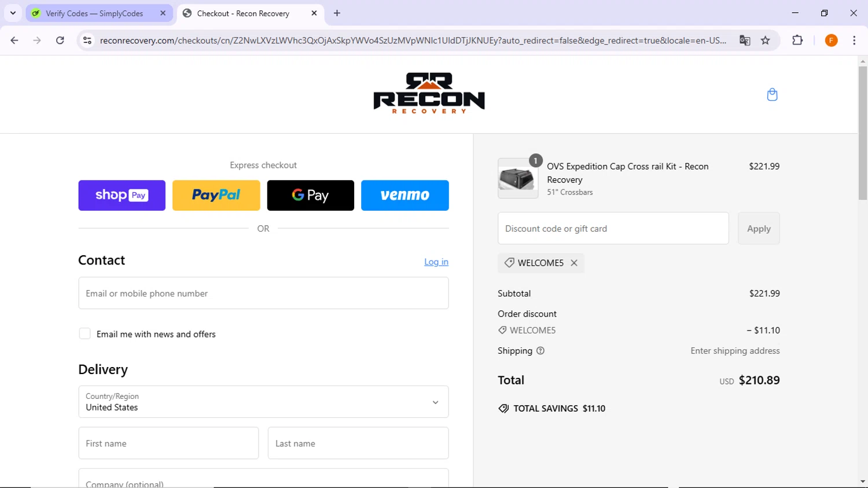
Task: Minimize the Chrome window
Action: pos(795,13)
